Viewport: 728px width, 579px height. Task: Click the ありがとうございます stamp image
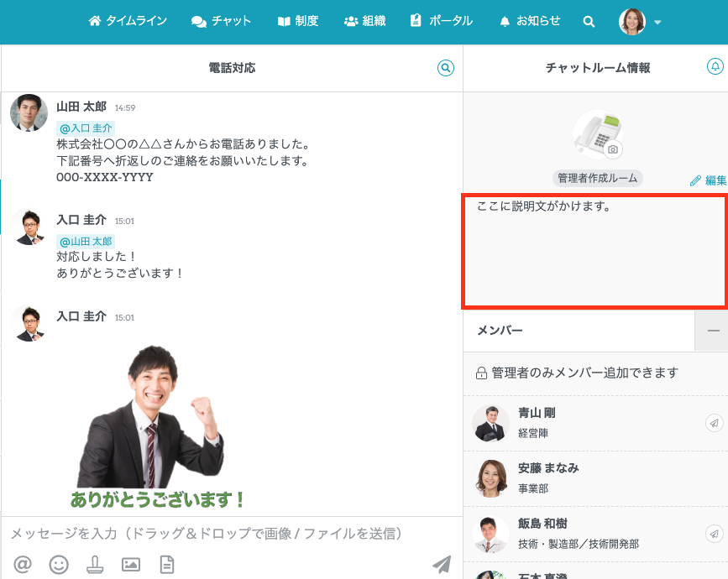(x=158, y=428)
